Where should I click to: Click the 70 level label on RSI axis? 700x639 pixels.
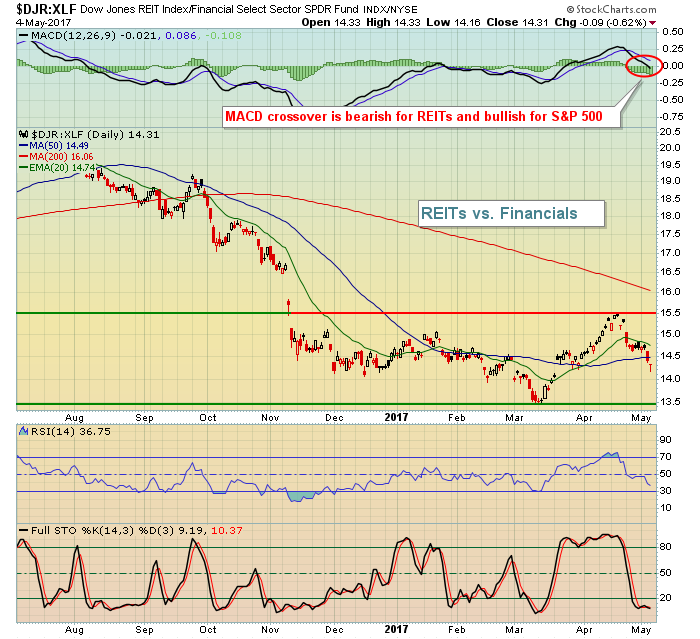click(x=666, y=457)
